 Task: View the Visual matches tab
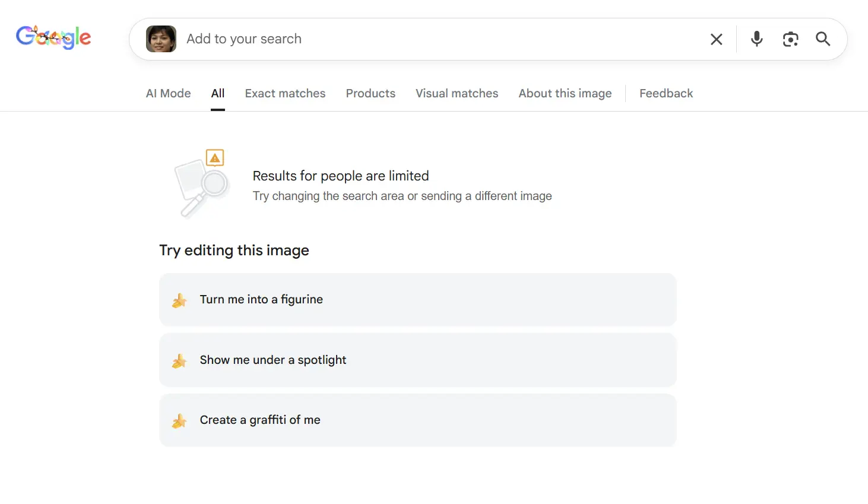[457, 93]
